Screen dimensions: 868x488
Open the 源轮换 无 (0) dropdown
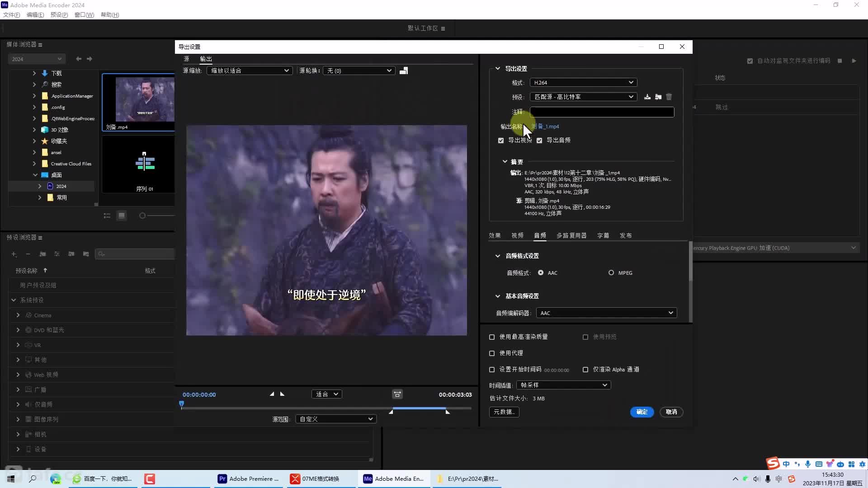click(359, 70)
